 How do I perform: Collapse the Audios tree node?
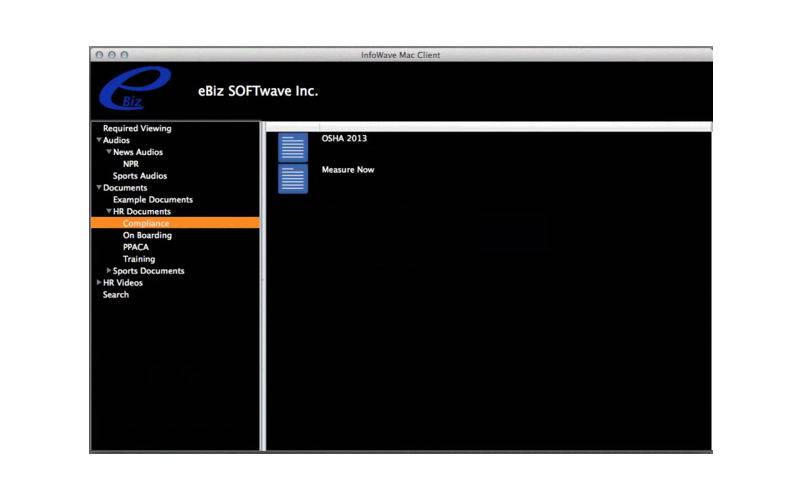pyautogui.click(x=99, y=141)
